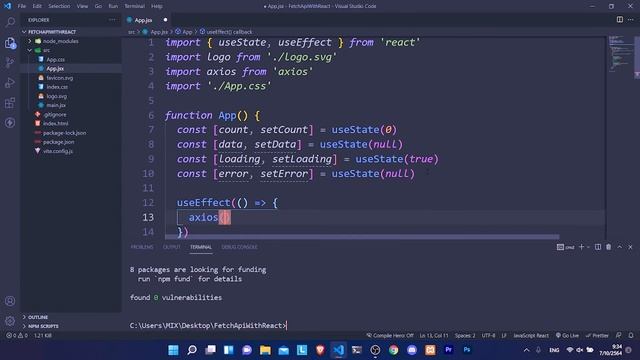640x360 pixels.
Task: Open the Go menu
Action: pyautogui.click(x=98, y=6)
